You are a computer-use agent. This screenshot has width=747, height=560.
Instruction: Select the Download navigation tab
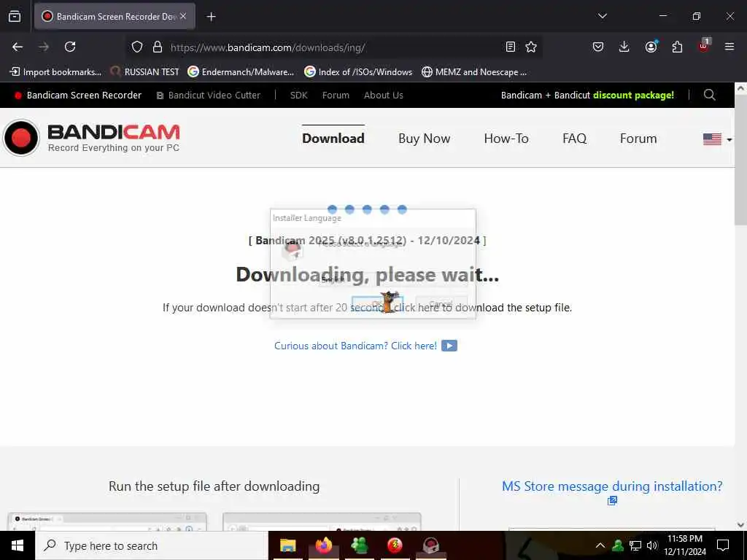[333, 138]
